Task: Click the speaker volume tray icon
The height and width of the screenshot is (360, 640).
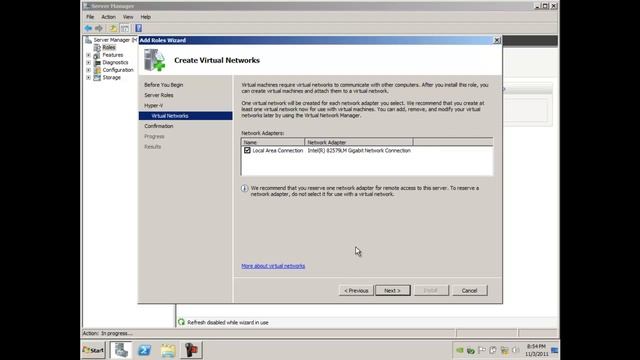Action: tap(516, 350)
